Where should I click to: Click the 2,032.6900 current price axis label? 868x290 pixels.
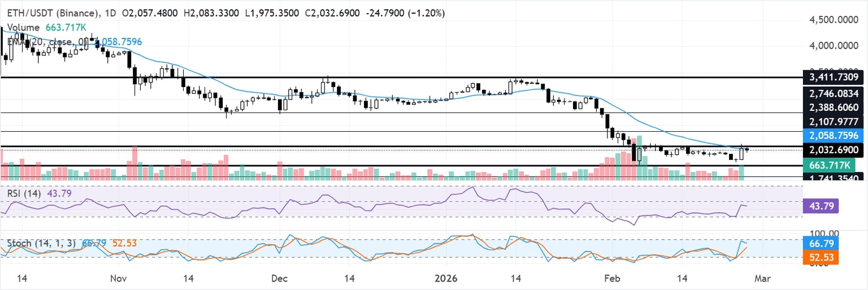[x=834, y=150]
